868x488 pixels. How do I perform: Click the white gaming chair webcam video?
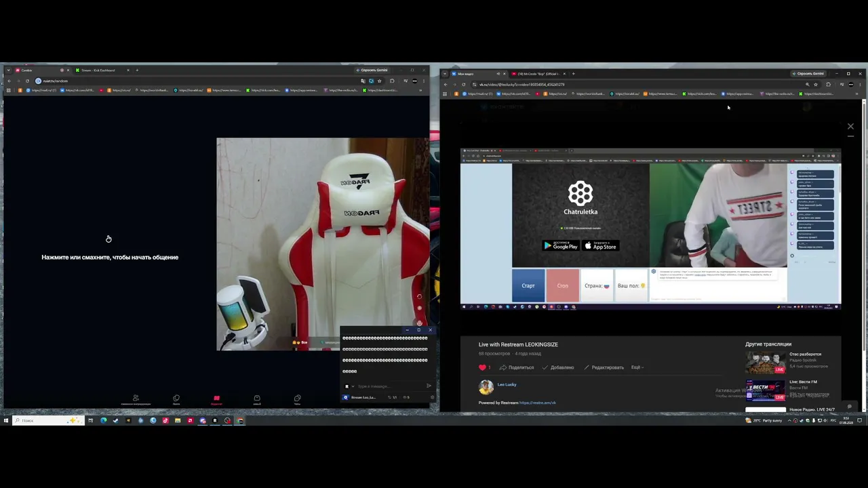323,244
